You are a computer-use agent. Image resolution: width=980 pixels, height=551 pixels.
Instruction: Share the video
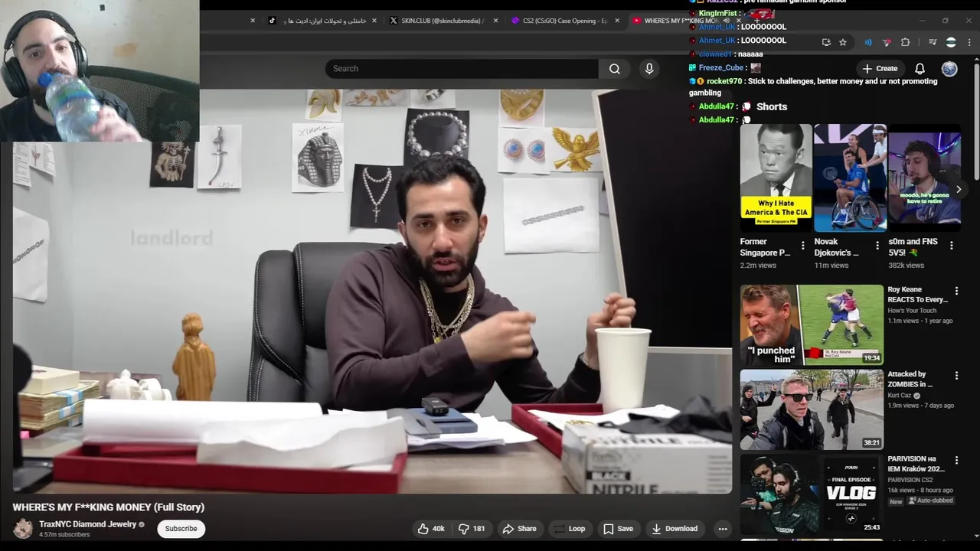coord(519,529)
